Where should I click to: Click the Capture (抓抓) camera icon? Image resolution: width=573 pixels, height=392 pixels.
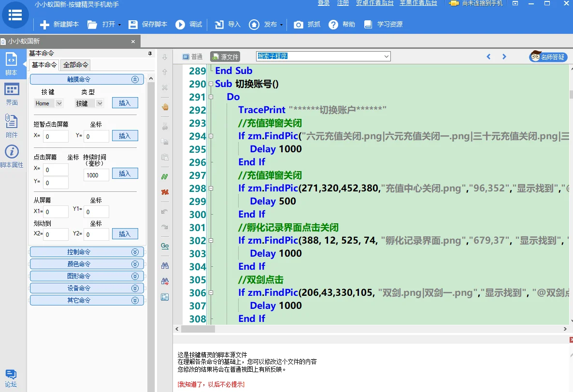click(299, 25)
